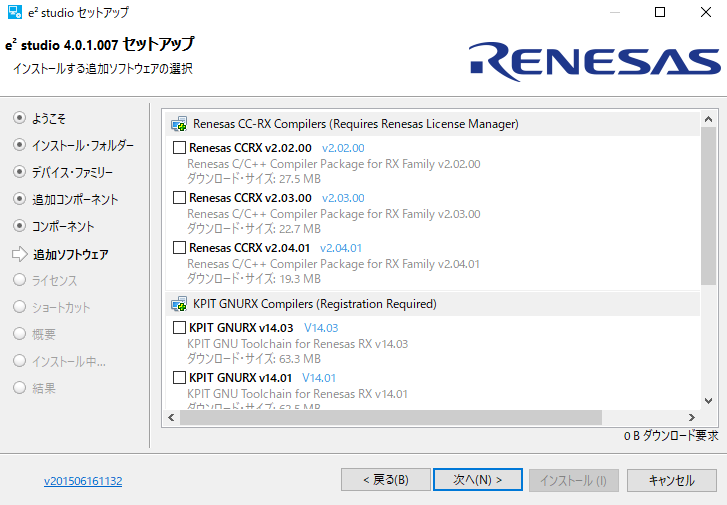
Task: Open the v2.04.01 version link
Action: [341, 248]
